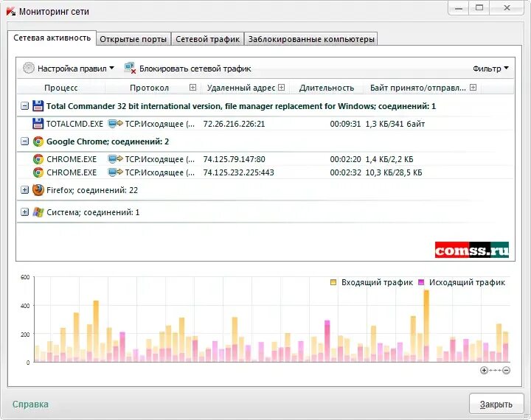Click the bytes value 1,4 КБ/2,2 КБ
The height and width of the screenshot is (420, 531).
point(389,159)
